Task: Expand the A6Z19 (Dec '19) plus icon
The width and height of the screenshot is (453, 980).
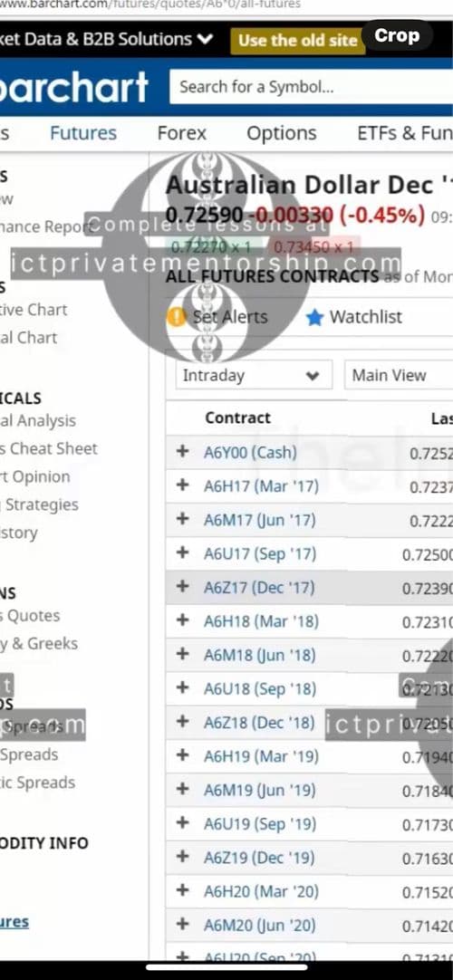Action: tap(182, 856)
